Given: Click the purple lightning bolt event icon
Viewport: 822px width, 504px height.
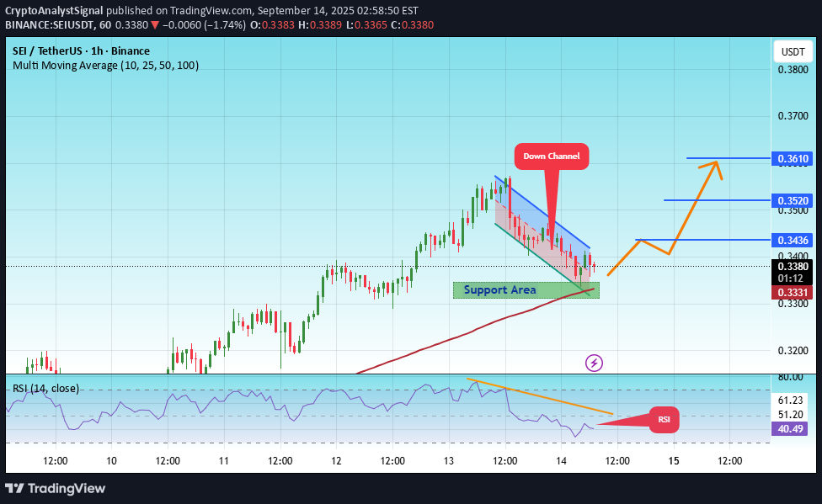Looking at the screenshot, I should [594, 363].
